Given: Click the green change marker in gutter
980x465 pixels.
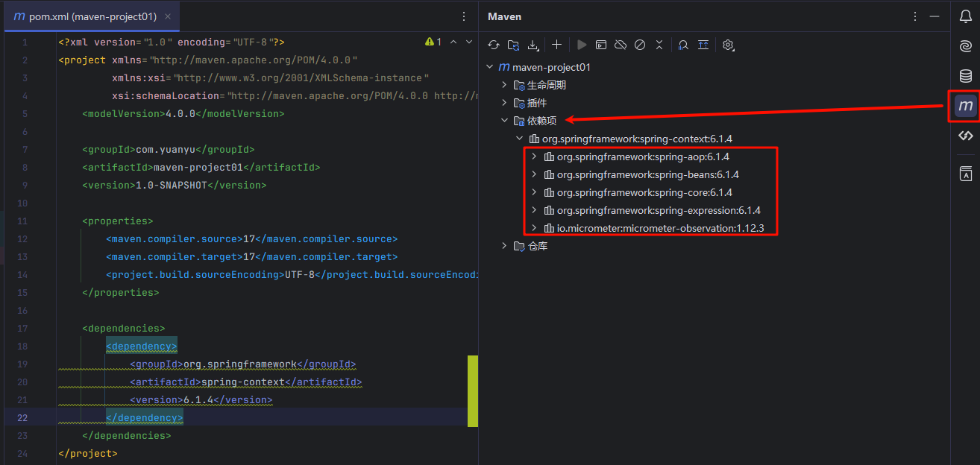Looking at the screenshot, I should (472, 391).
